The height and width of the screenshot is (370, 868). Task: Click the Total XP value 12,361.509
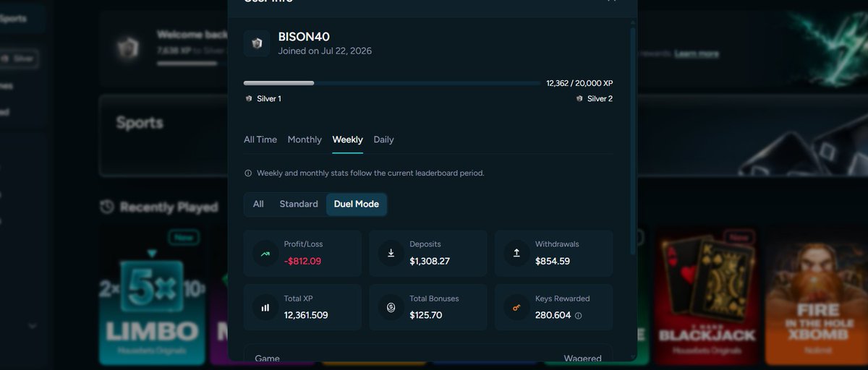coord(306,315)
